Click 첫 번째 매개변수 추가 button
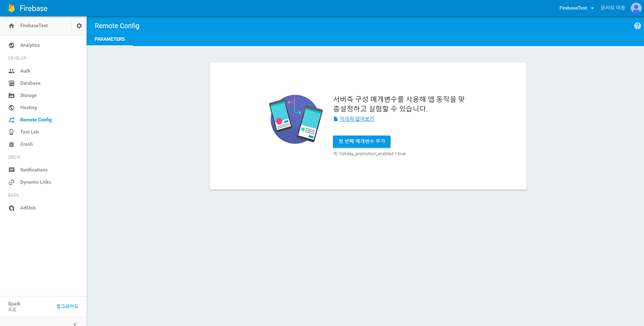 [x=362, y=142]
